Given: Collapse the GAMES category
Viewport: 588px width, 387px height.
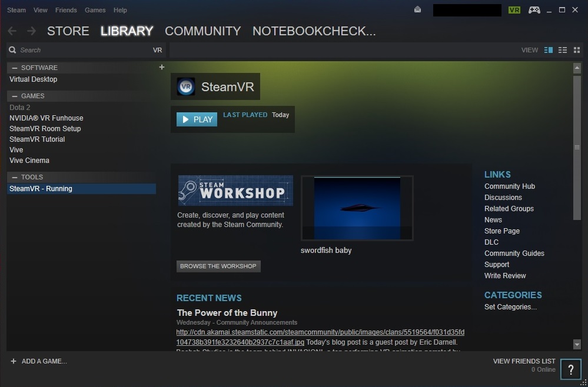Looking at the screenshot, I should [15, 96].
